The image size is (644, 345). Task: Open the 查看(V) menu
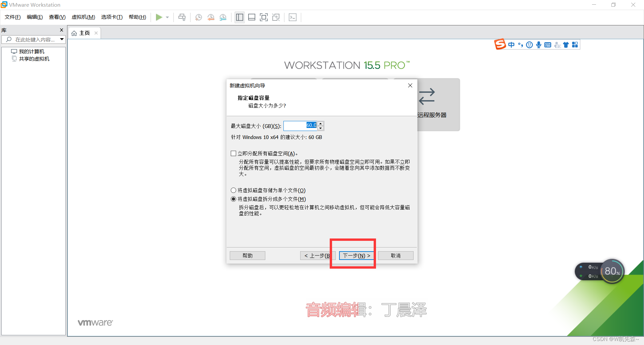click(x=57, y=17)
